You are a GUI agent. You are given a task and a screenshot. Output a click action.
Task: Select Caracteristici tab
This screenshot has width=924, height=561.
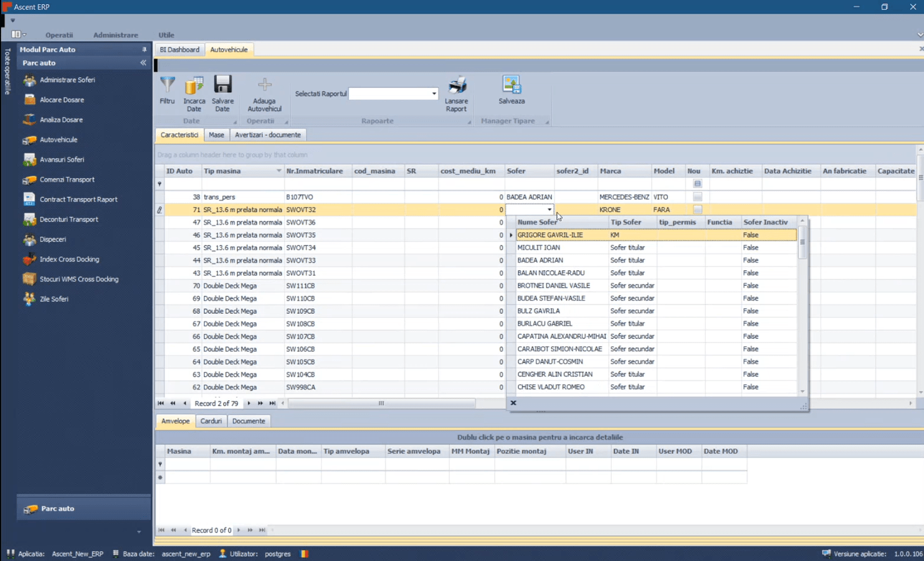click(x=179, y=135)
